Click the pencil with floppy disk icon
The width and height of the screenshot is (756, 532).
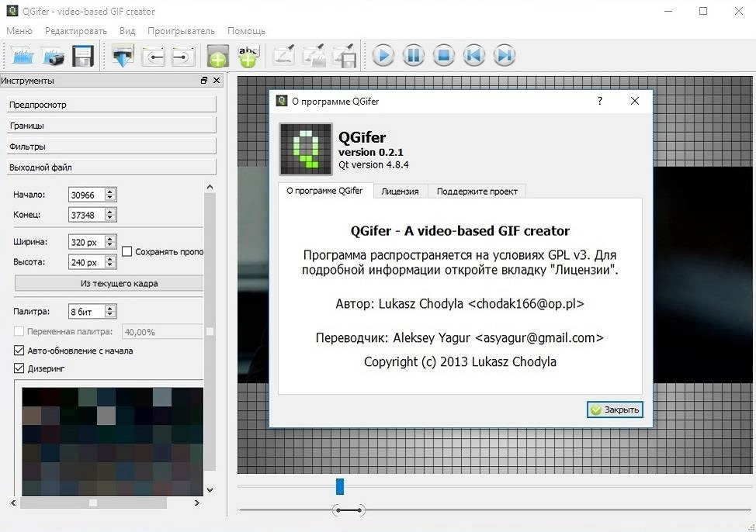(x=345, y=55)
